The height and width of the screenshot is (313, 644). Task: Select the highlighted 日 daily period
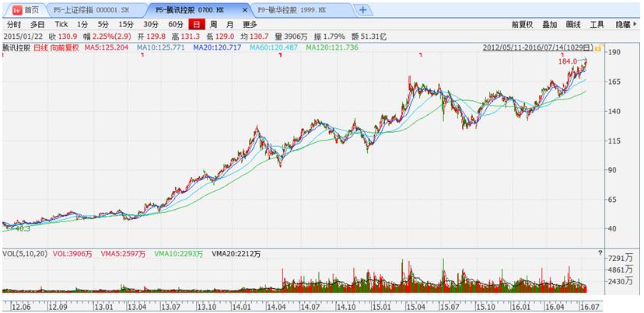point(197,24)
